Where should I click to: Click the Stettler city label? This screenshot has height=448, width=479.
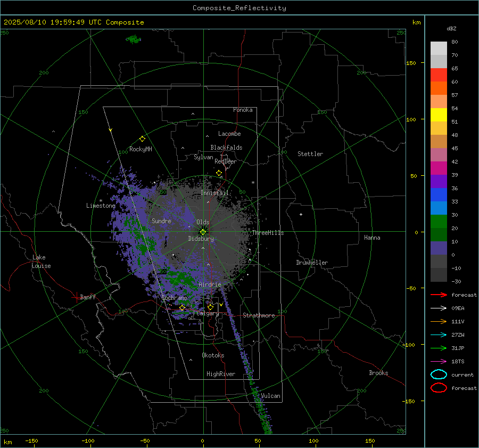click(x=310, y=154)
